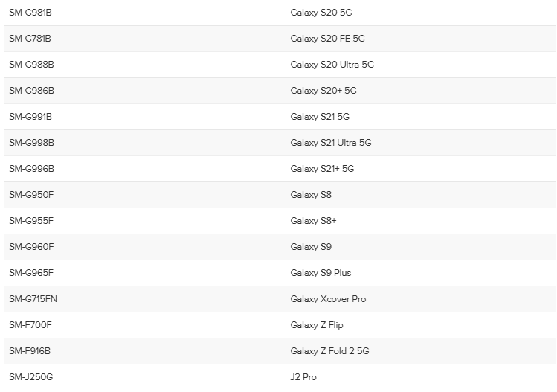
Task: Click the SM-G986B model code
Action: 31,91
